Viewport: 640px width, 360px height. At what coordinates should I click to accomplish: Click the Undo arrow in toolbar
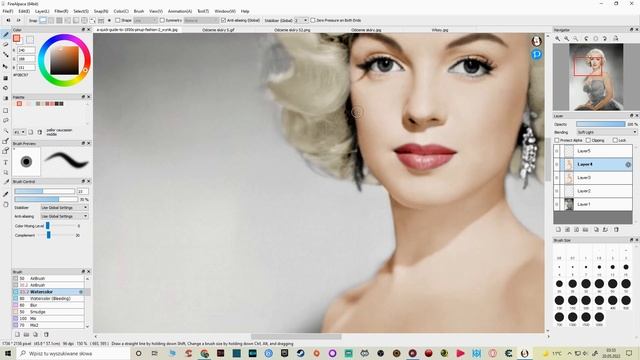tap(8, 20)
